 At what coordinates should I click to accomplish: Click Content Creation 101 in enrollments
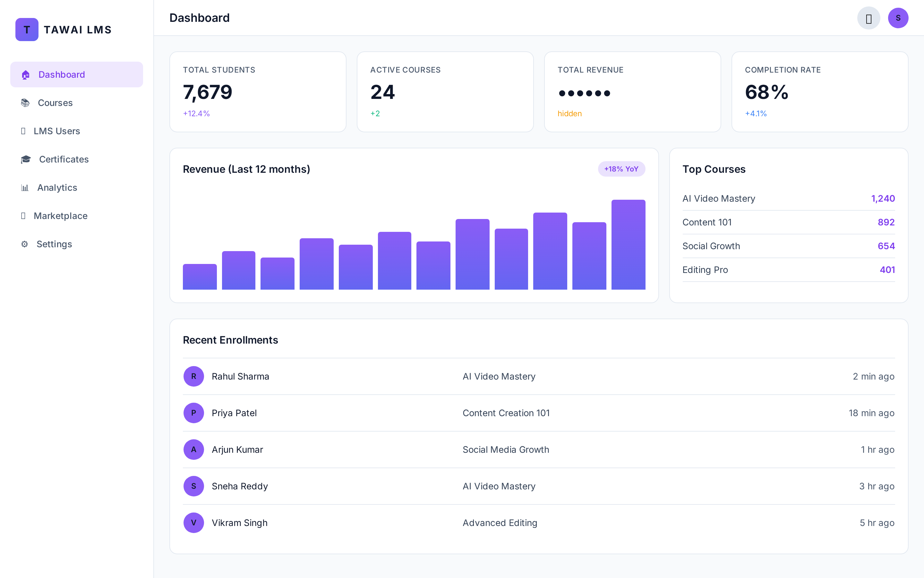coord(506,413)
